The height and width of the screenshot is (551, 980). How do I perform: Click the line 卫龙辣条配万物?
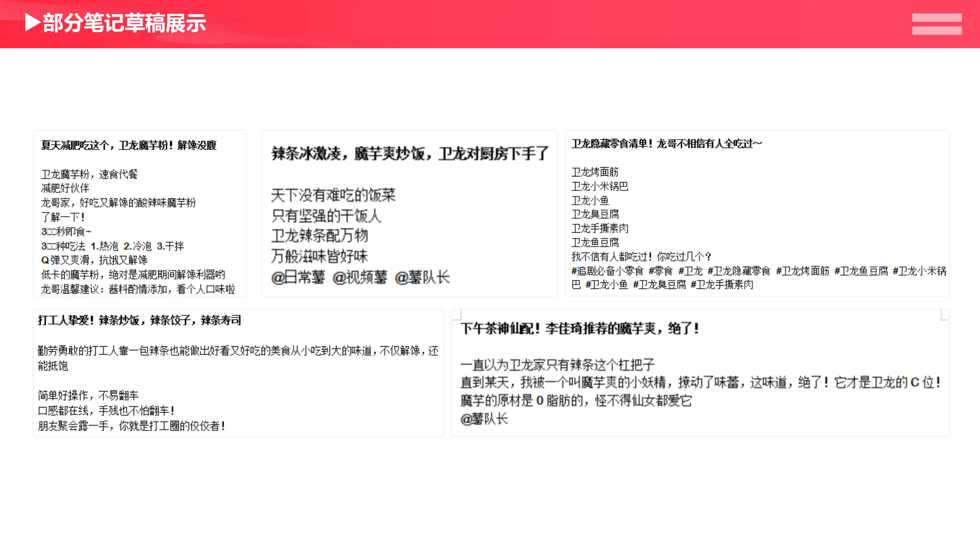point(319,236)
